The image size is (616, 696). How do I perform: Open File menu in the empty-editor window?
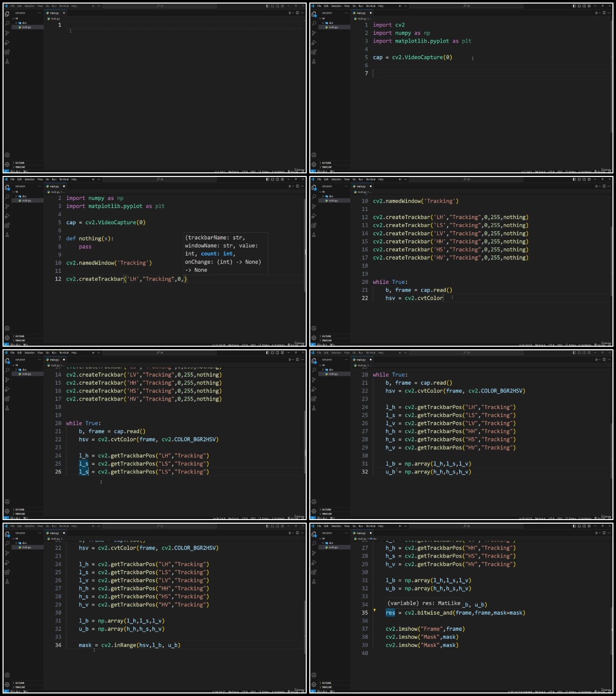[13, 6]
